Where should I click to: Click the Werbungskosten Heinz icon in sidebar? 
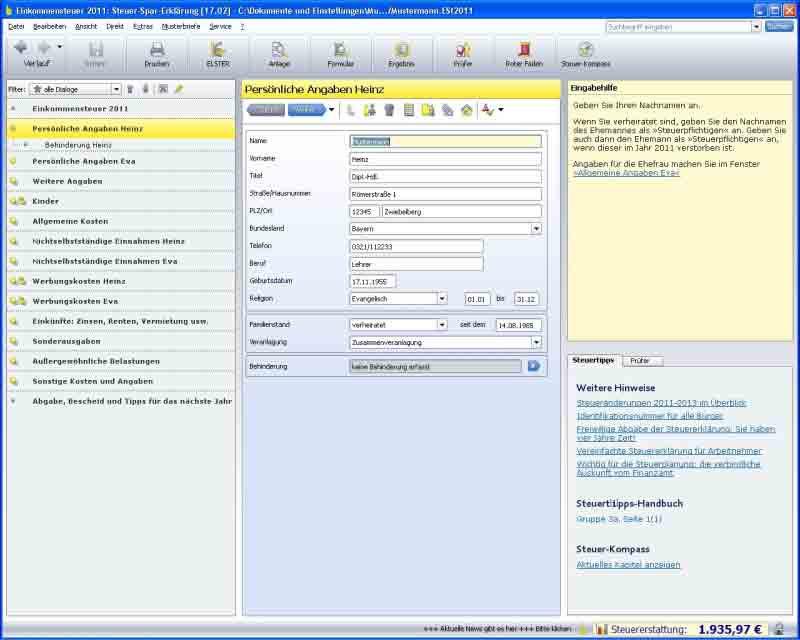click(18, 281)
